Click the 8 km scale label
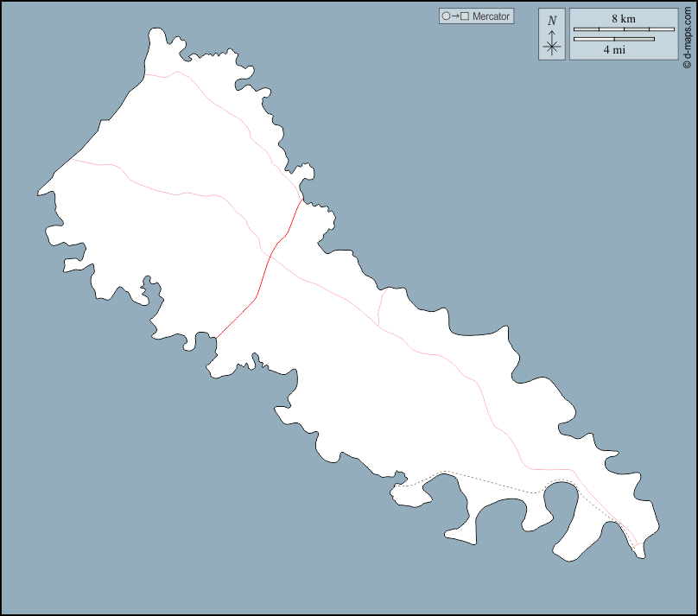Screen dimensions: 698x616 (623, 18)
